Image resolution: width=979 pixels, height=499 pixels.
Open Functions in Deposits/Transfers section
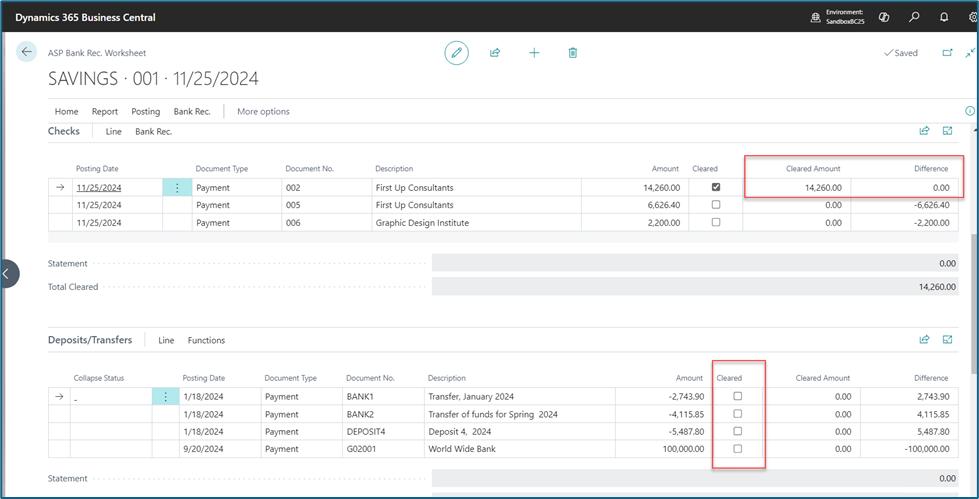[206, 340]
